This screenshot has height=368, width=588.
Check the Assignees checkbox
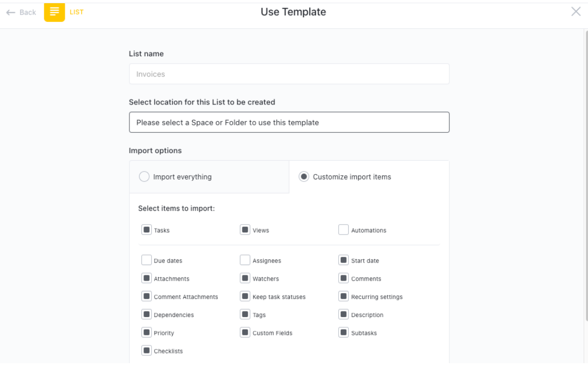pyautogui.click(x=245, y=260)
